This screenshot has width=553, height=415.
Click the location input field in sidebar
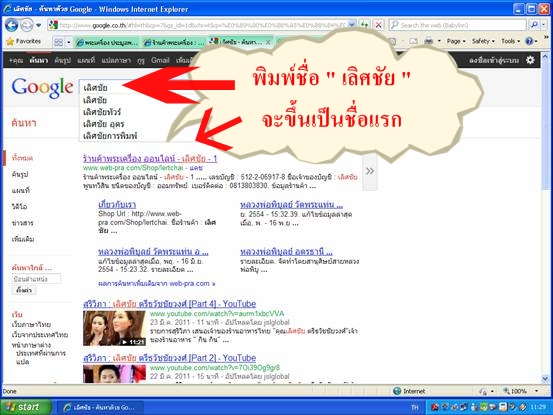tap(36, 279)
